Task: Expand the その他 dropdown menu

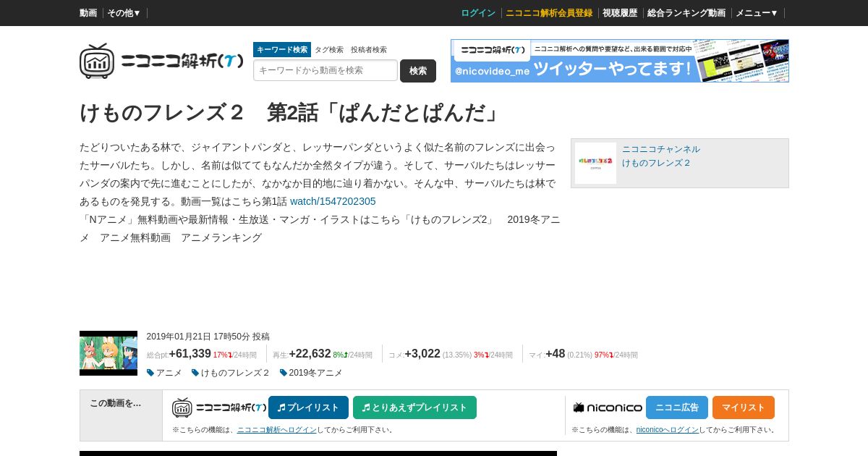Action: coord(124,13)
